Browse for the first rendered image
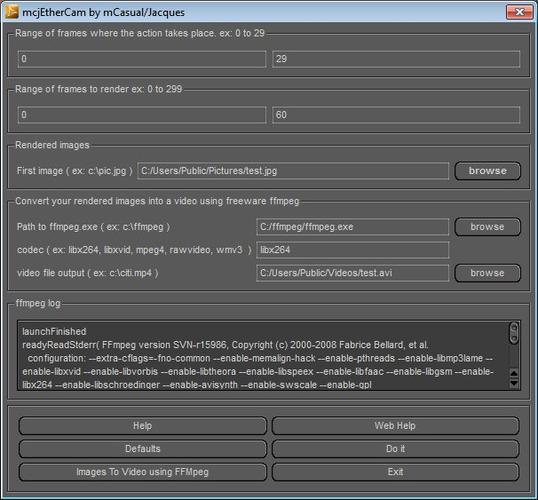This screenshot has height=500, width=538. pyautogui.click(x=488, y=171)
